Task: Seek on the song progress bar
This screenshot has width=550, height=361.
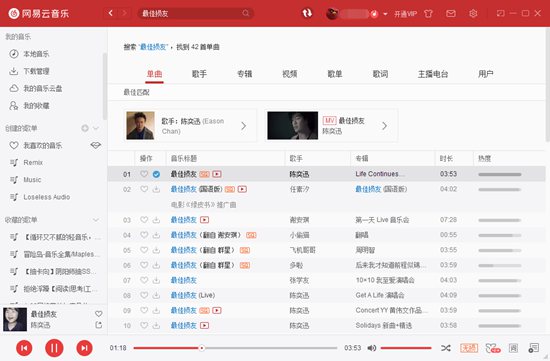Action: coord(235,348)
